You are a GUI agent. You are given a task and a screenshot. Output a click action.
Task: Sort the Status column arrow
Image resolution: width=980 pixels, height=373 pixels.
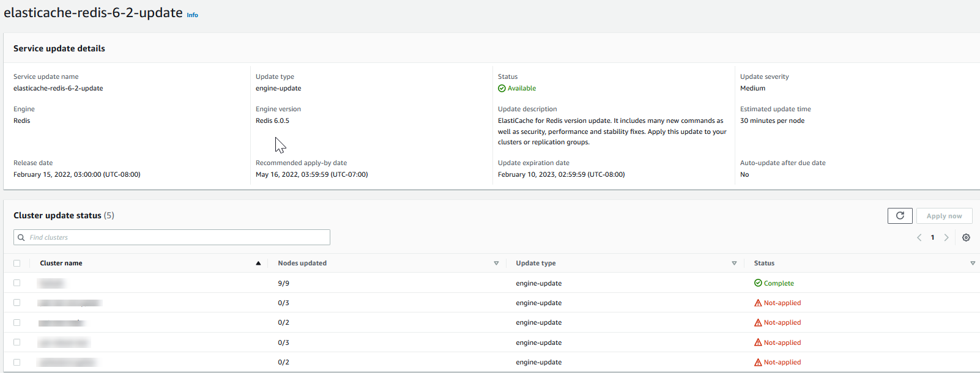pos(973,264)
